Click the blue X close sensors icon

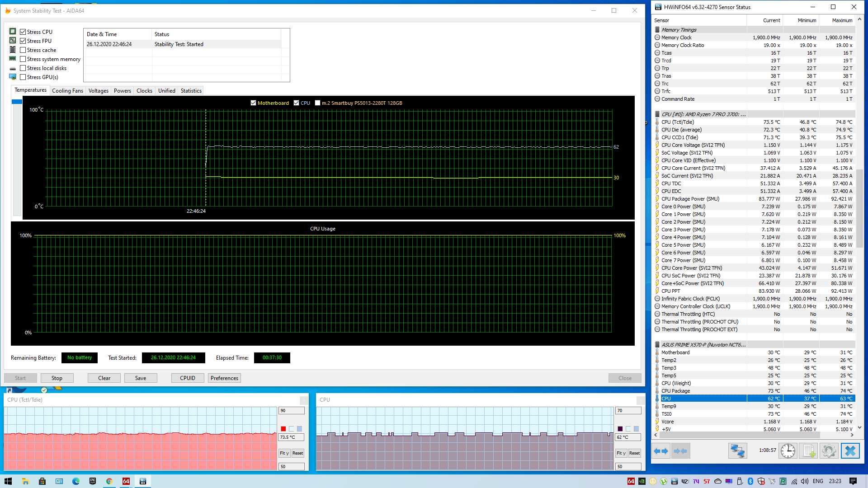click(x=850, y=451)
